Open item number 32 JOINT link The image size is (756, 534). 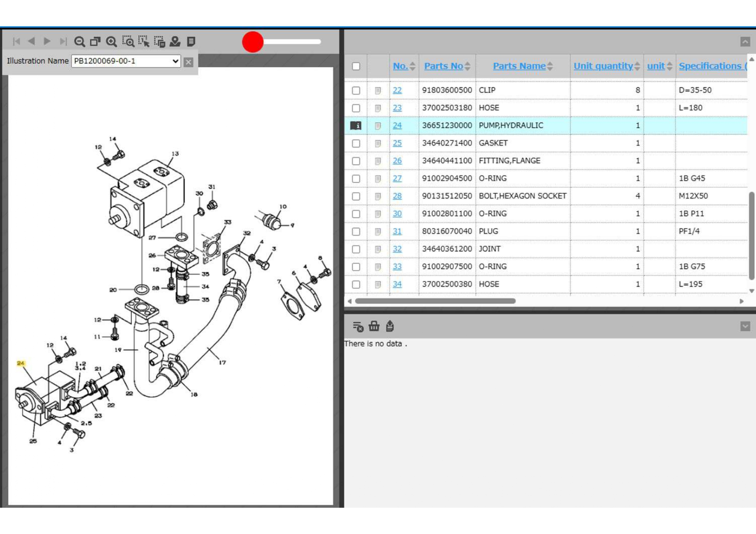(397, 249)
